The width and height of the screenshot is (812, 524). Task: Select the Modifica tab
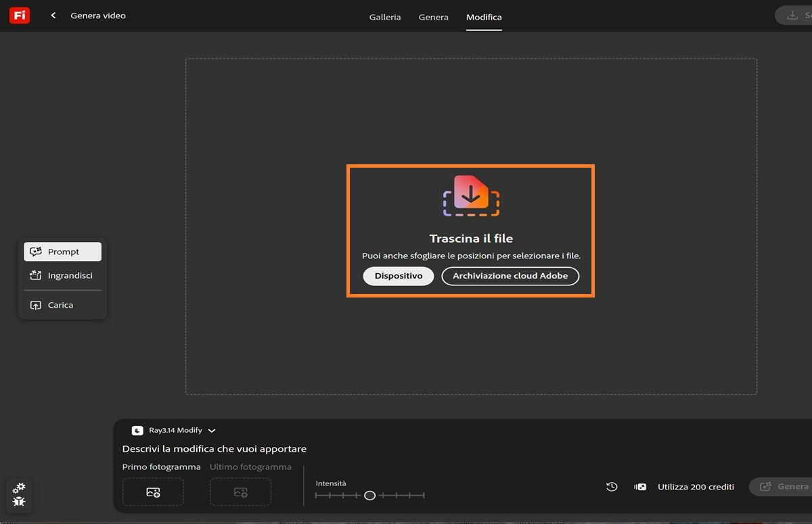[x=484, y=17]
